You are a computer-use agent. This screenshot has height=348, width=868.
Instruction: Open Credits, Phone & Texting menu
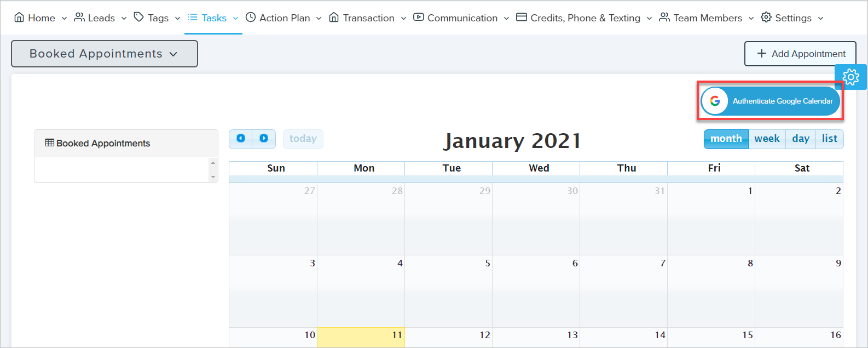coord(585,18)
